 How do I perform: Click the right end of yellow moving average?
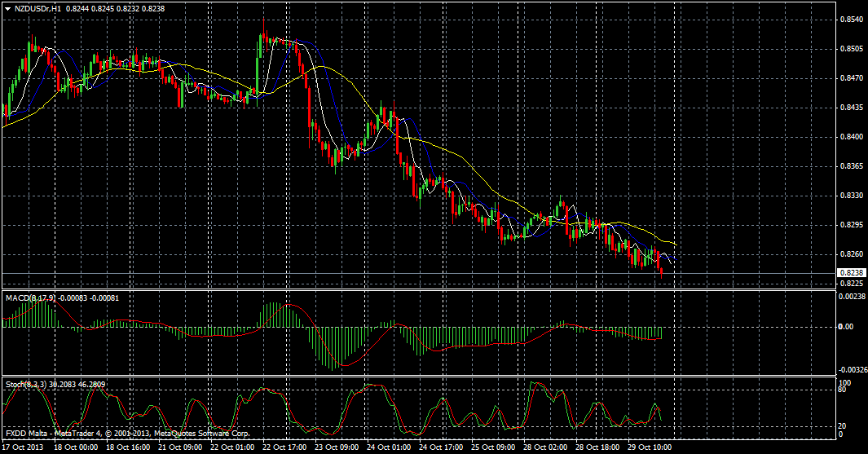tap(675, 244)
